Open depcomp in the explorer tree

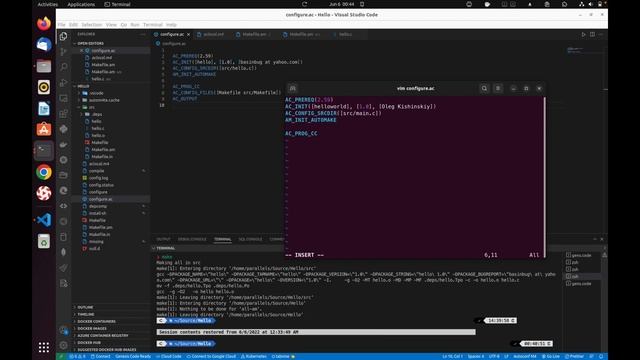tap(98, 206)
